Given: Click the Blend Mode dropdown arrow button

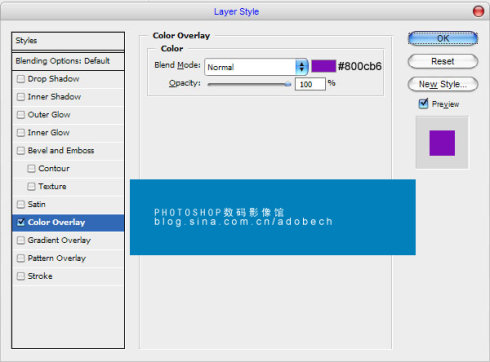Looking at the screenshot, I should 301,67.
